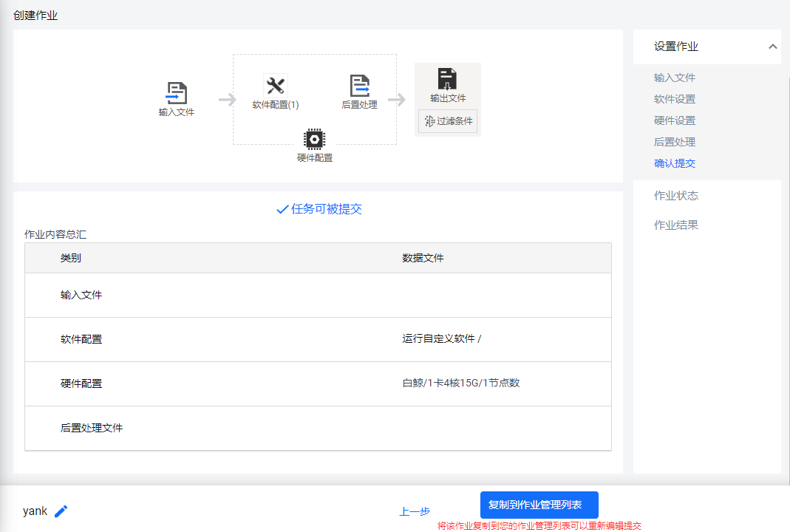Go to 软件设置 in the sidebar
Screen dimensions: 790x532
click(x=674, y=99)
